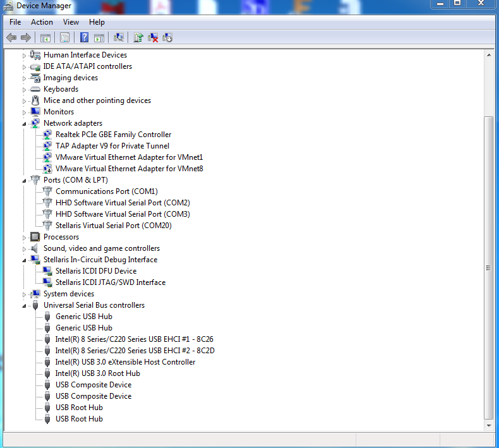499x448 pixels.
Task: Click the Mice and other pointing devices icon
Action: 35,100
